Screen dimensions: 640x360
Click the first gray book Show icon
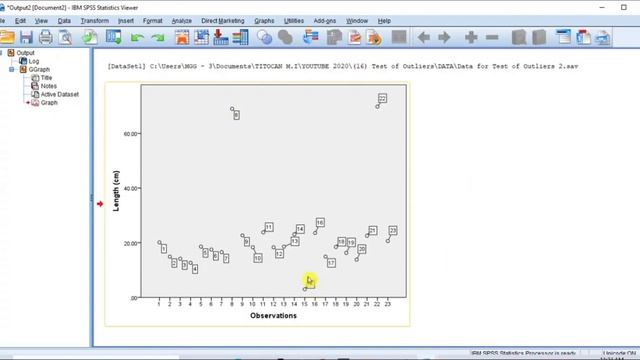519,38
